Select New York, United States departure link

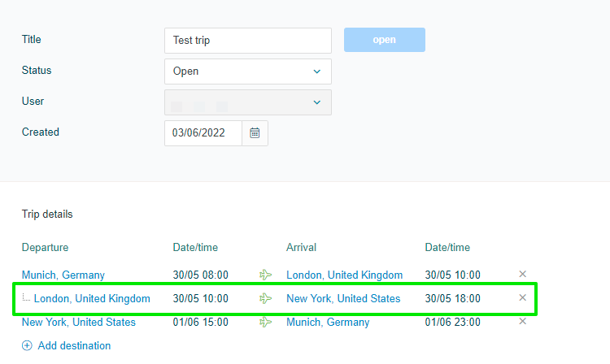coord(79,323)
